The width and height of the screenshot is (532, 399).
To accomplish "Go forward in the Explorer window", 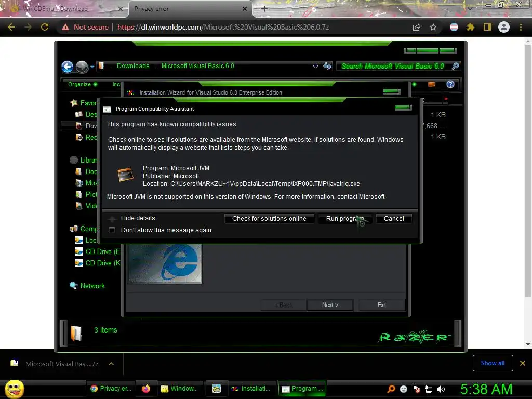I will (x=82, y=66).
